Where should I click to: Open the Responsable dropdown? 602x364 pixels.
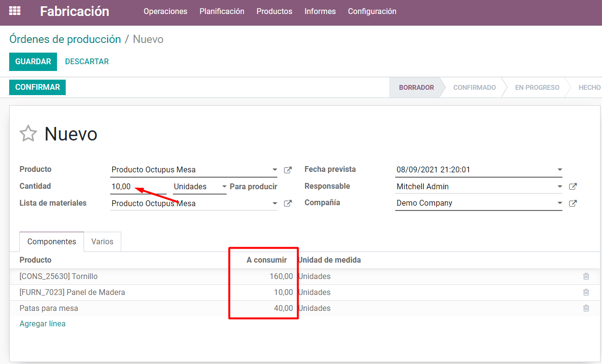point(559,186)
